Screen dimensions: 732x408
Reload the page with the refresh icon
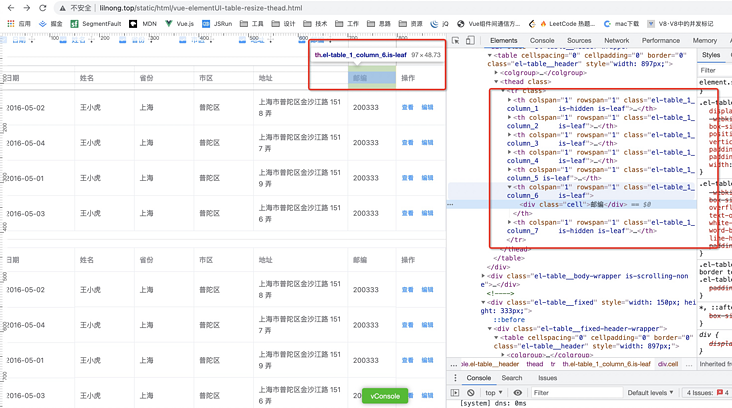(44, 8)
